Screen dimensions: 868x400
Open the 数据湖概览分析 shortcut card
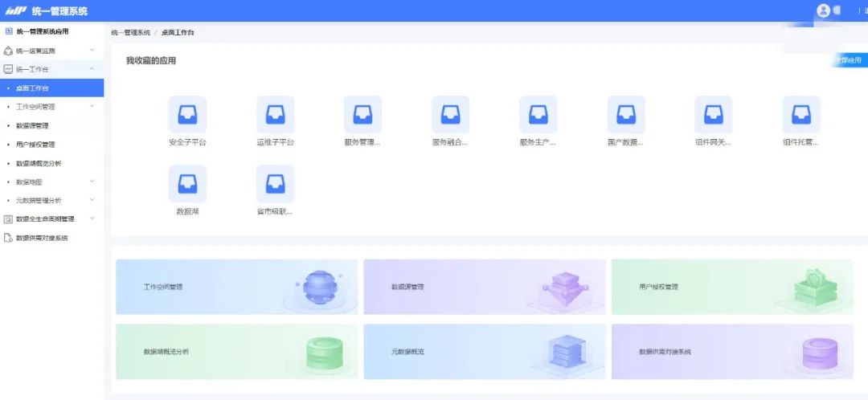[236, 351]
